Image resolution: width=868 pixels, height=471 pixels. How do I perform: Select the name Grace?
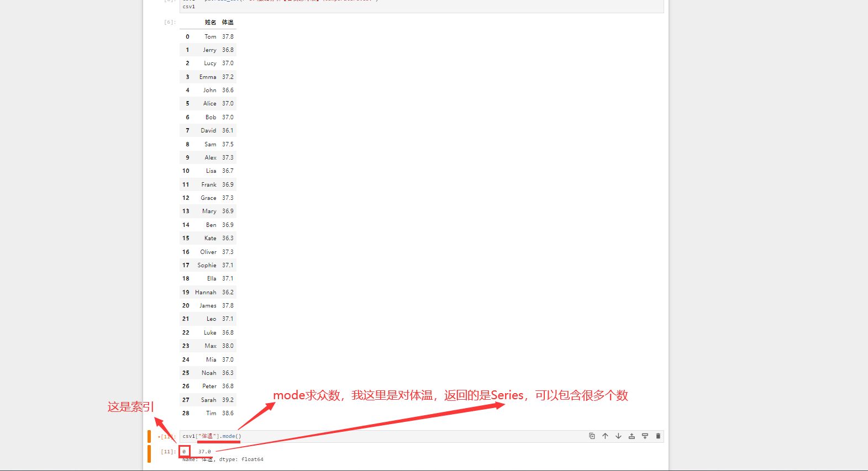[208, 198]
